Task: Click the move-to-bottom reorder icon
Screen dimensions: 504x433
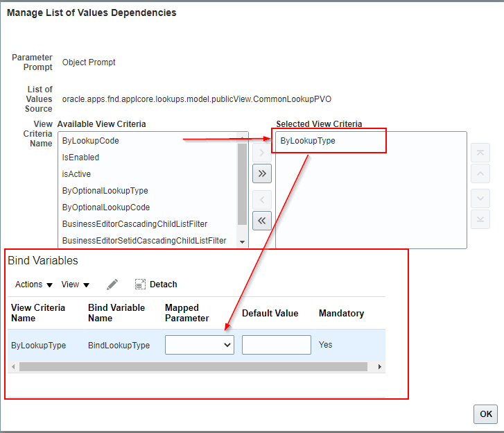Action: click(x=480, y=219)
